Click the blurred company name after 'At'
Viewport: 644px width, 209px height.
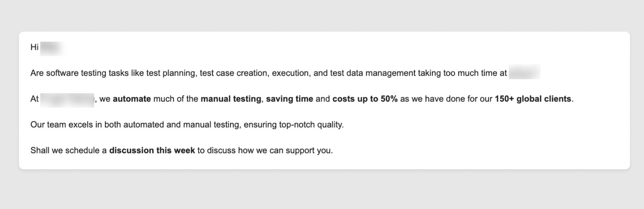(67, 99)
